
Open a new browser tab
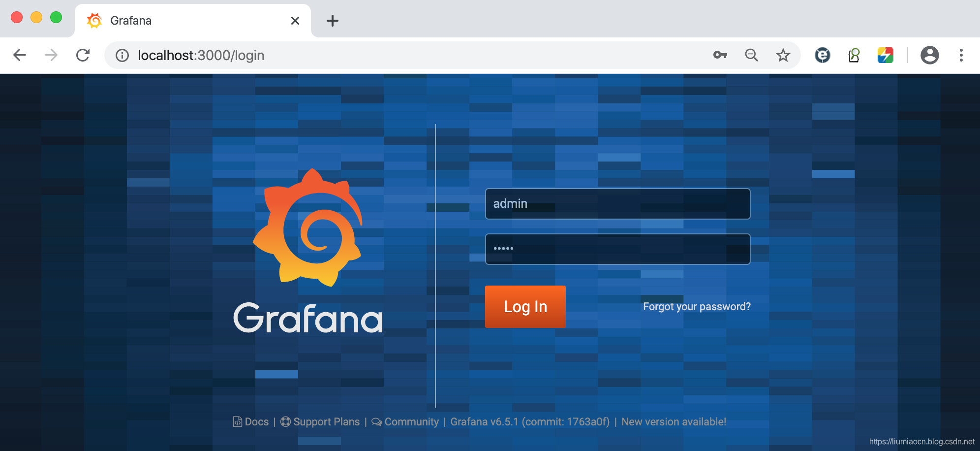pos(333,21)
